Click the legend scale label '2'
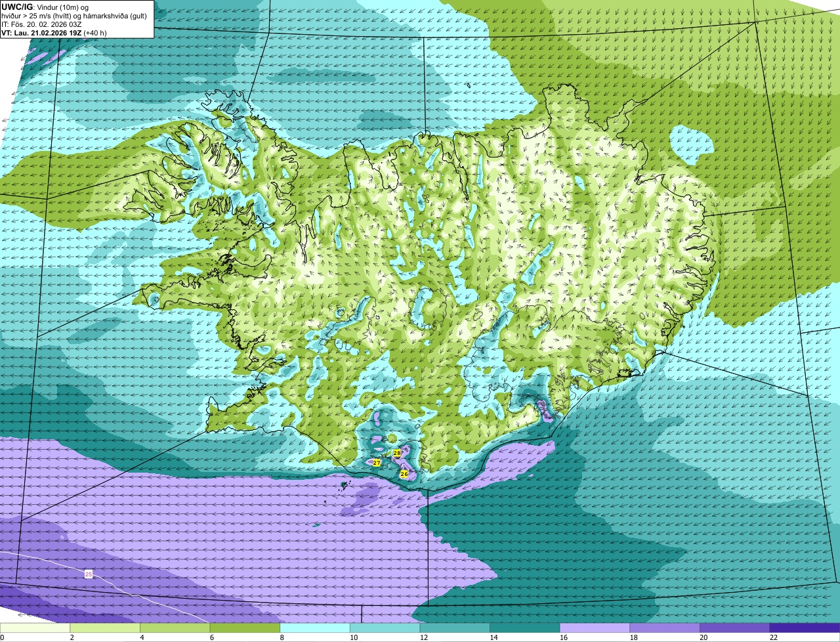The height and width of the screenshot is (642, 840). point(72,637)
